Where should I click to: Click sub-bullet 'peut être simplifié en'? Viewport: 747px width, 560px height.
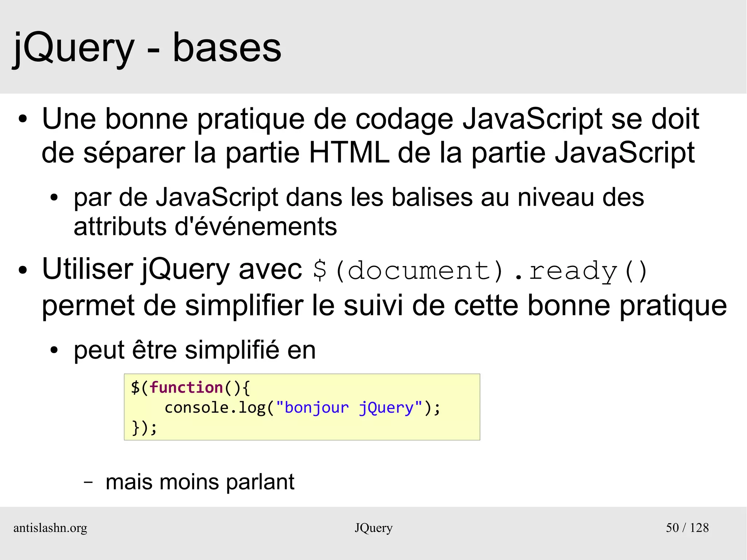pyautogui.click(x=194, y=351)
